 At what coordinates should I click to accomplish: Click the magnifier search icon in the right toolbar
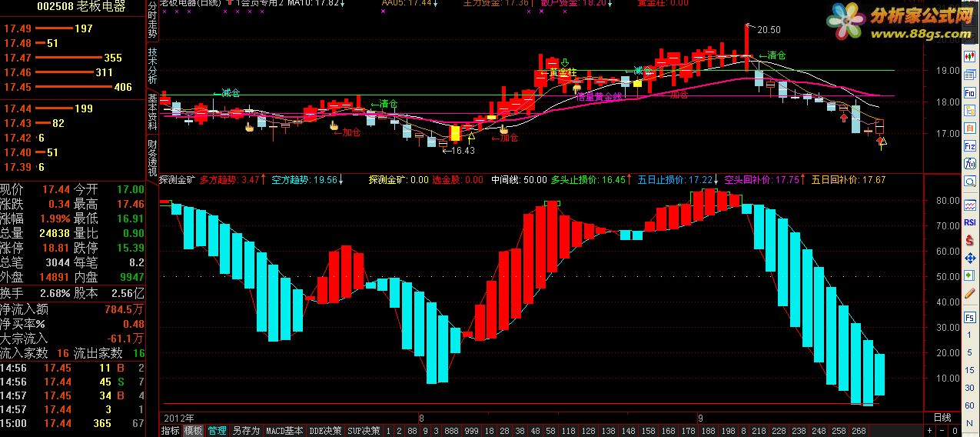970,180
